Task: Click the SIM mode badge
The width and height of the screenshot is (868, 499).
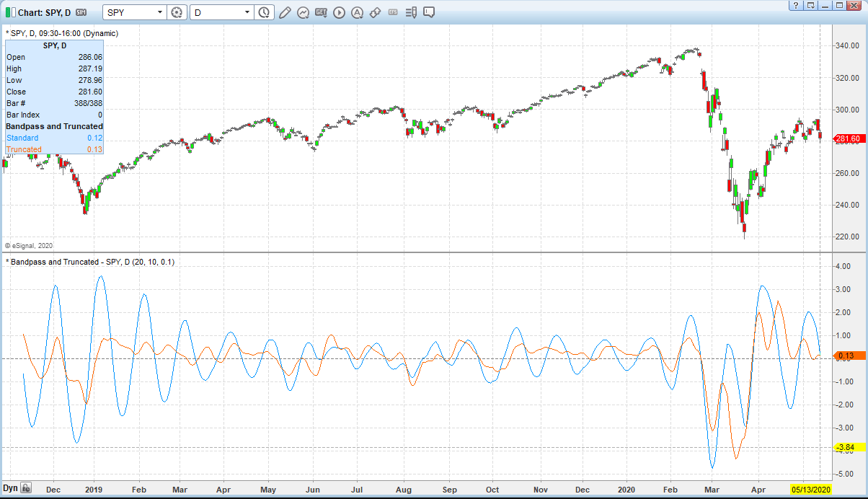Action: (x=81, y=13)
